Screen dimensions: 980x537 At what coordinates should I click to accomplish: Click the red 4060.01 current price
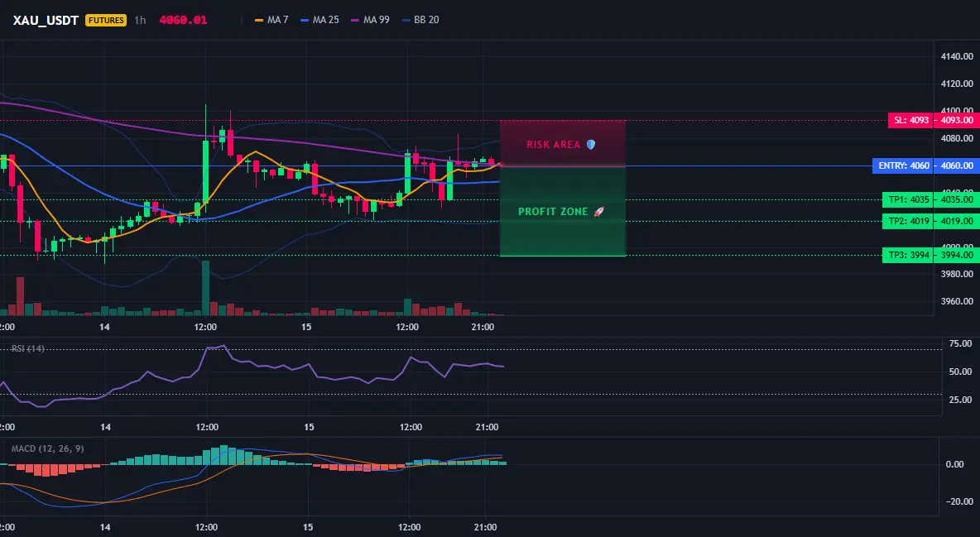point(183,20)
